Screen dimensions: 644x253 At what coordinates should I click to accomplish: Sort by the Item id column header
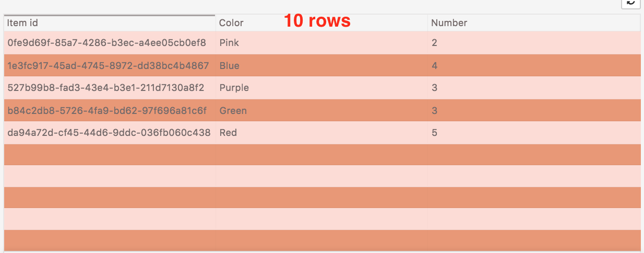point(22,23)
